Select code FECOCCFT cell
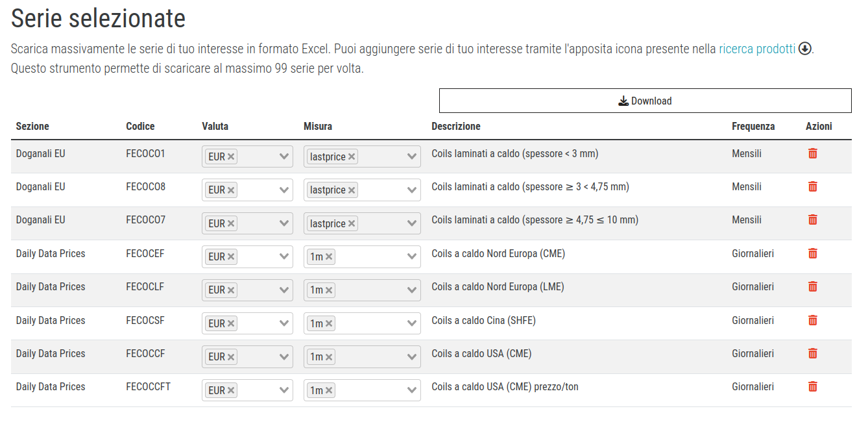Viewport: 868px width, 424px height. pyautogui.click(x=148, y=387)
